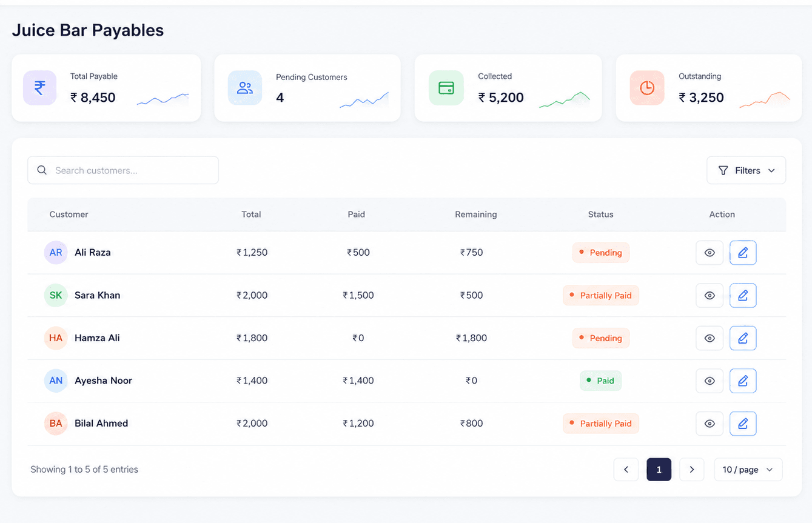Click Sara Khan's Partially Paid badge
The height and width of the screenshot is (523, 812).
[x=601, y=296]
